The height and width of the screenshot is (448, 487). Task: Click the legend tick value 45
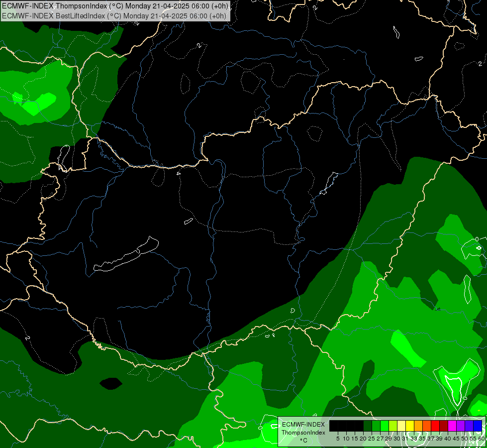click(x=457, y=439)
